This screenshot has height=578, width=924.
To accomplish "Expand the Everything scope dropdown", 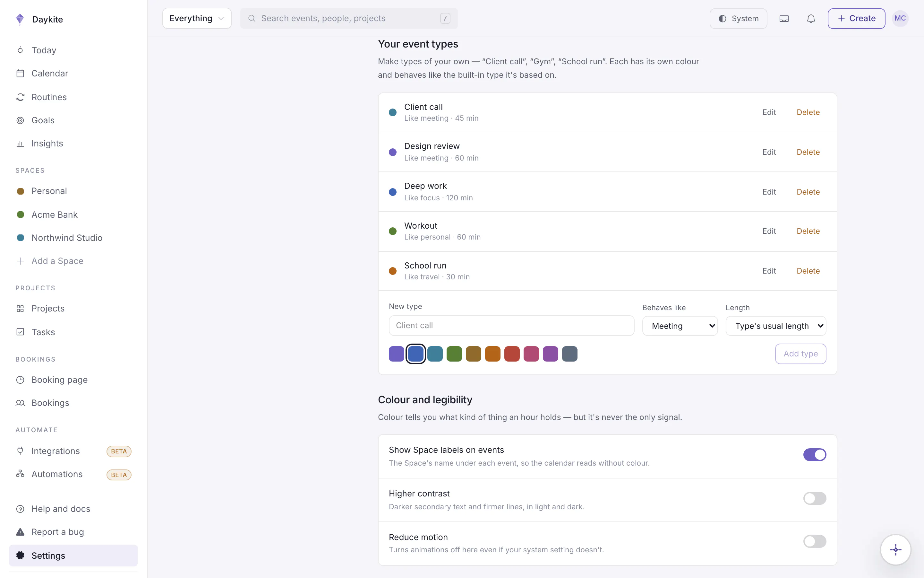I will 197,18.
